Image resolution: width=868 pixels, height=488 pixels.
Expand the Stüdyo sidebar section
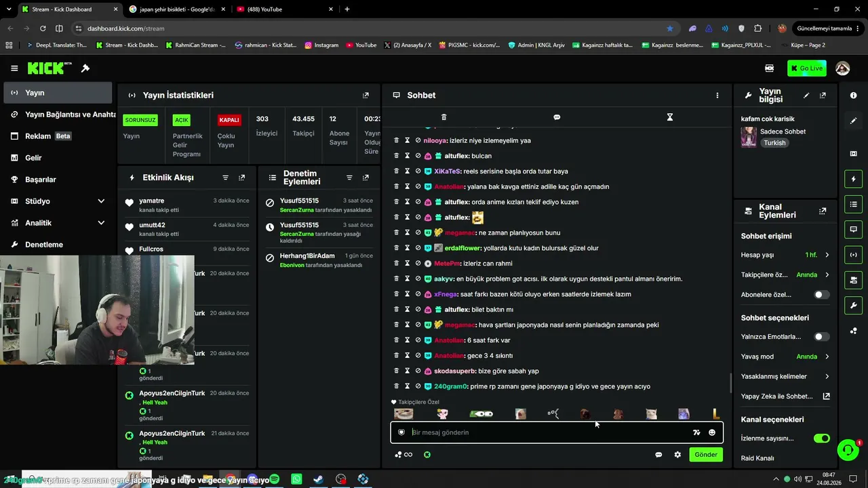[x=101, y=201]
